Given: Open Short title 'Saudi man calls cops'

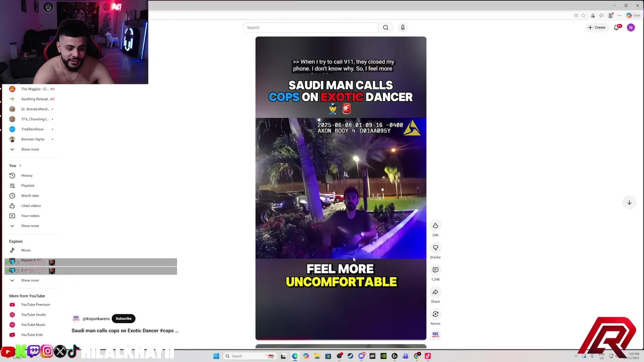Looking at the screenshot, I should pos(125,331).
